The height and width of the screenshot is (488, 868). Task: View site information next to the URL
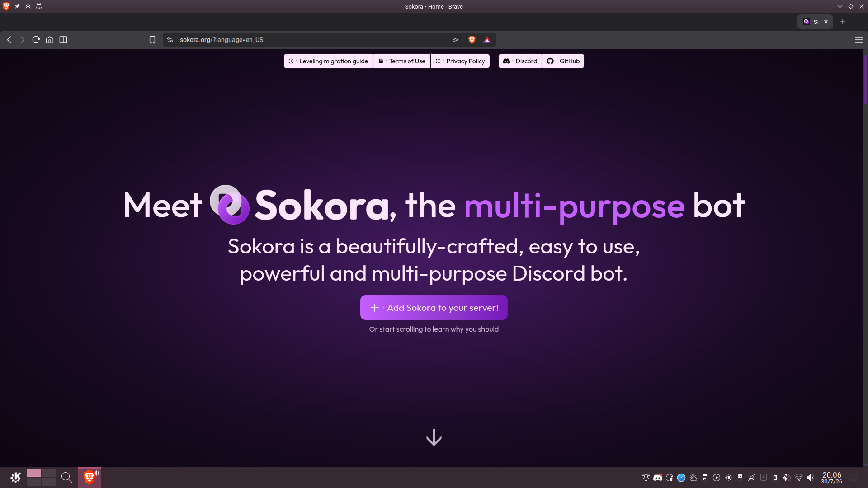pos(170,40)
